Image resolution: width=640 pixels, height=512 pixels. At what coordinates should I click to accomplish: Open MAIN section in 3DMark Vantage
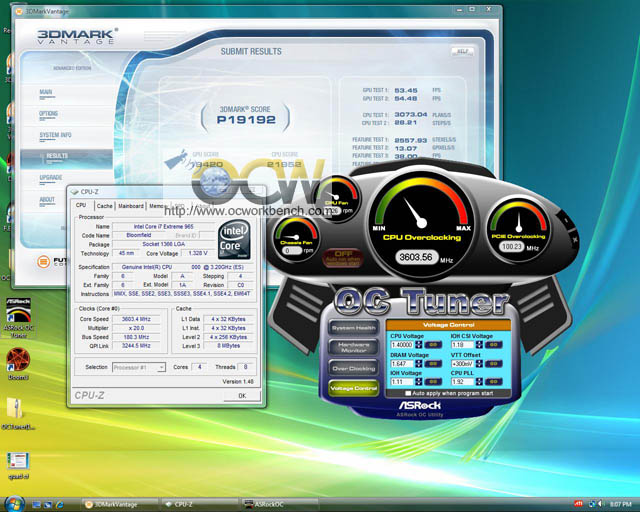click(x=46, y=93)
